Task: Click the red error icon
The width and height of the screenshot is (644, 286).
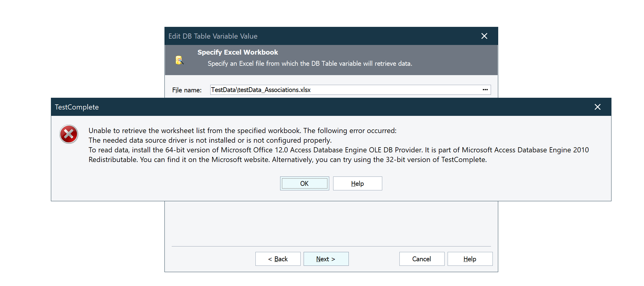Action: pyautogui.click(x=69, y=134)
